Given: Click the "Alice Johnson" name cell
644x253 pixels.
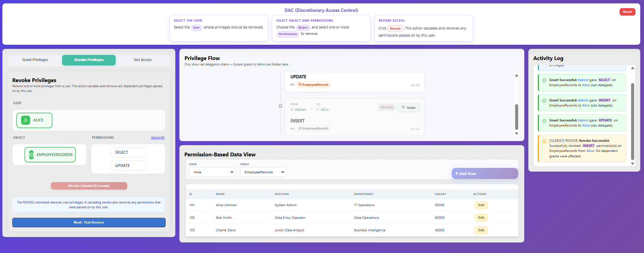Looking at the screenshot, I should point(226,205).
